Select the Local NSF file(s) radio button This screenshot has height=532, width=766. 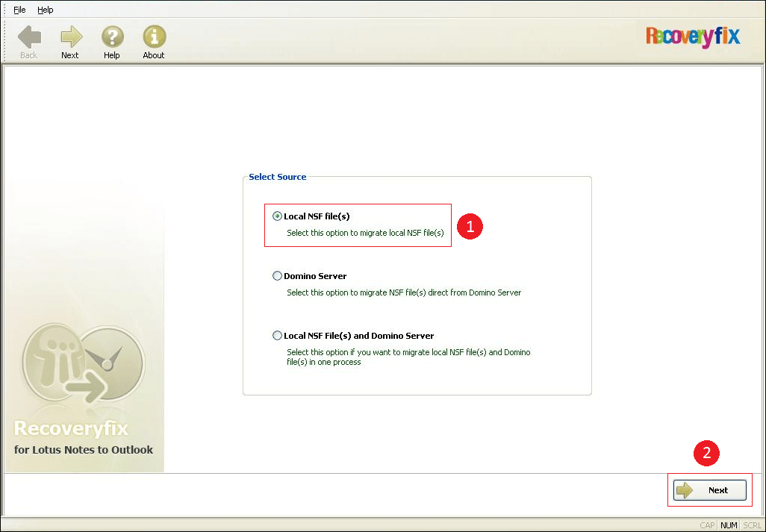(277, 216)
